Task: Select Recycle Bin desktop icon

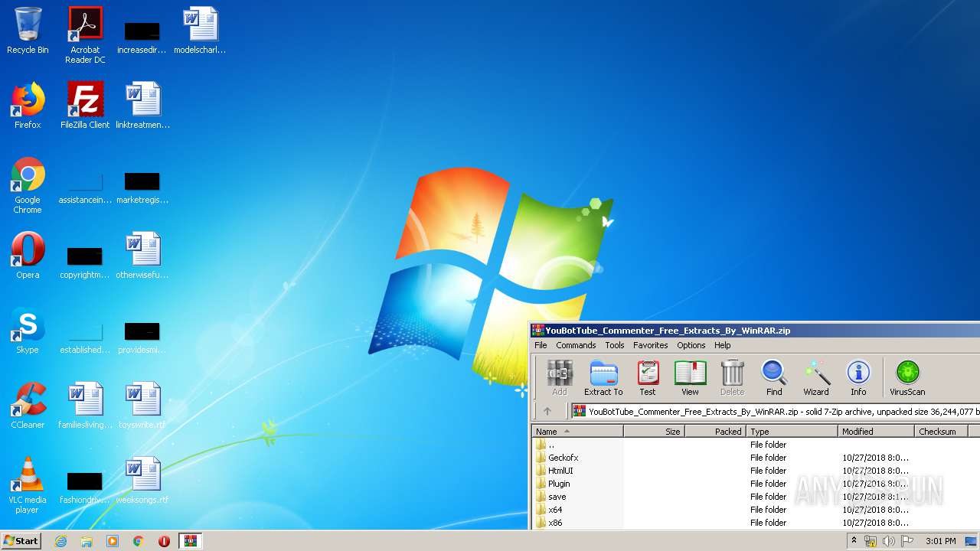Action: 28,31
